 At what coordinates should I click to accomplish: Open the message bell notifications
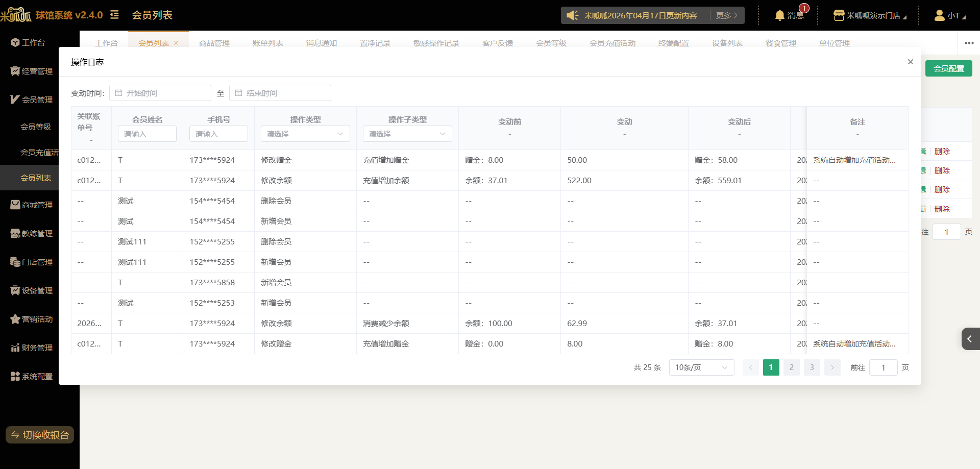pyautogui.click(x=779, y=15)
